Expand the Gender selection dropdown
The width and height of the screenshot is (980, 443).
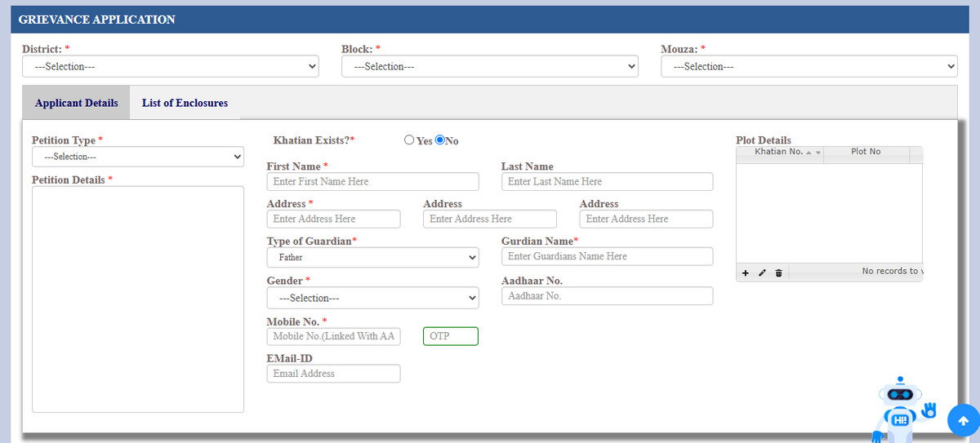(x=372, y=298)
